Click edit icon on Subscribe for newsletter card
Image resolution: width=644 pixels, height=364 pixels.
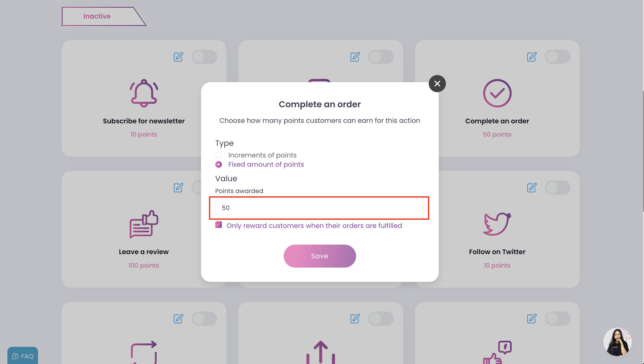(x=178, y=57)
